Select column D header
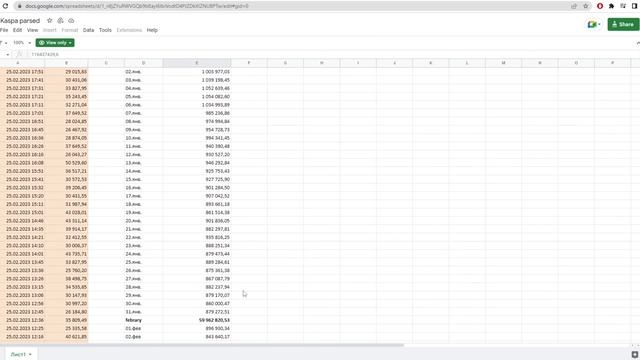This screenshot has height=360, width=640. pos(143,63)
